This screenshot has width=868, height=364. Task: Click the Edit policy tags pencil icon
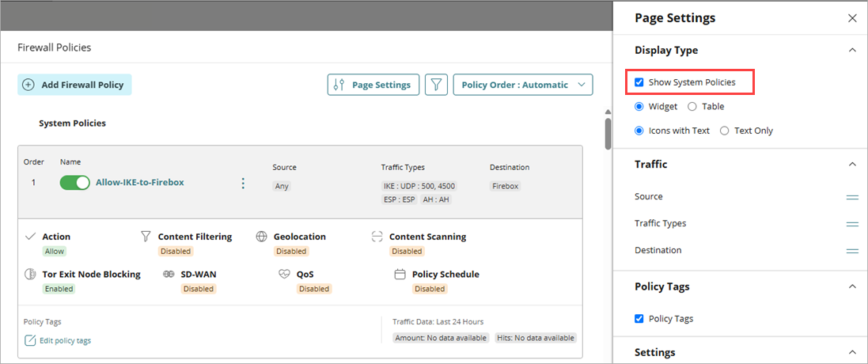[x=30, y=340]
